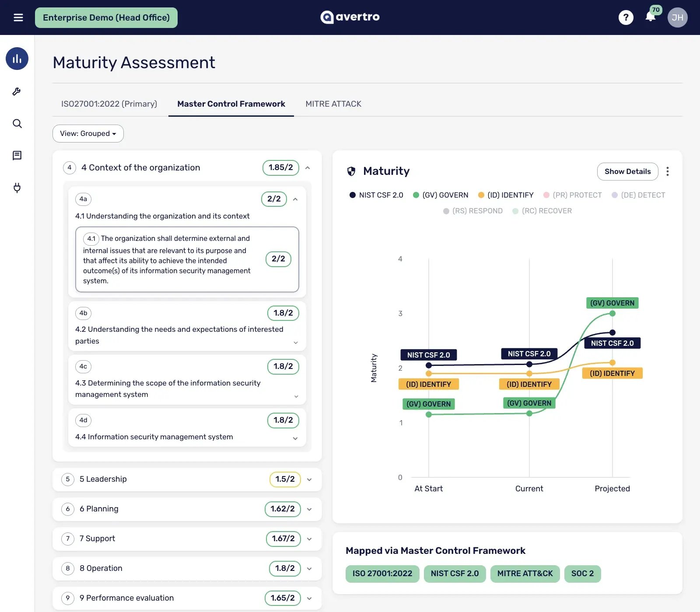This screenshot has width=700, height=612.
Task: Open the JH user avatar menu
Action: tap(677, 17)
